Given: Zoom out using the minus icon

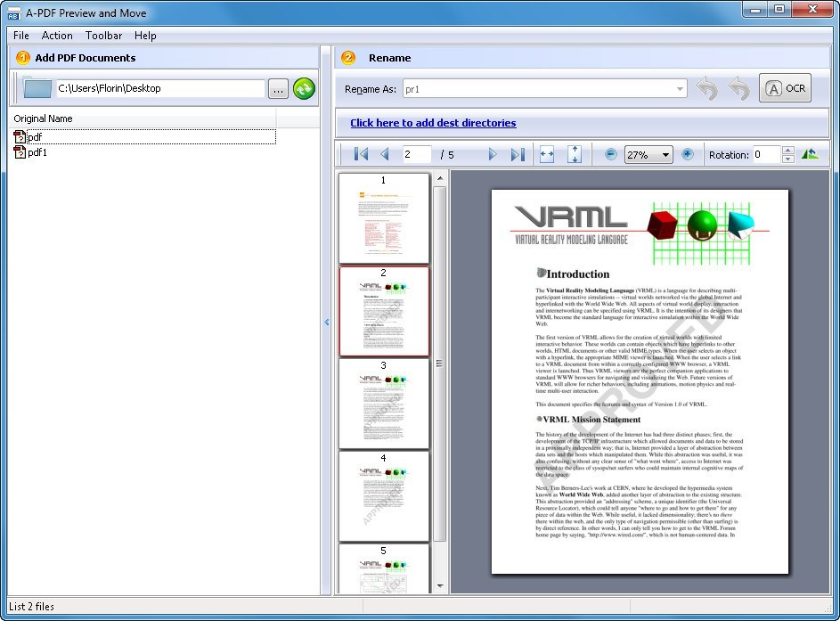Looking at the screenshot, I should 611,154.
